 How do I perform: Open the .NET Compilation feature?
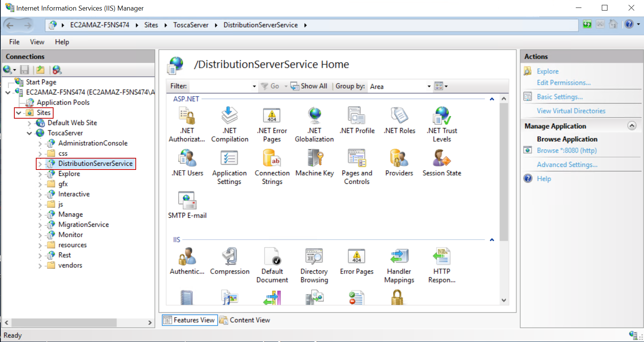click(x=230, y=125)
